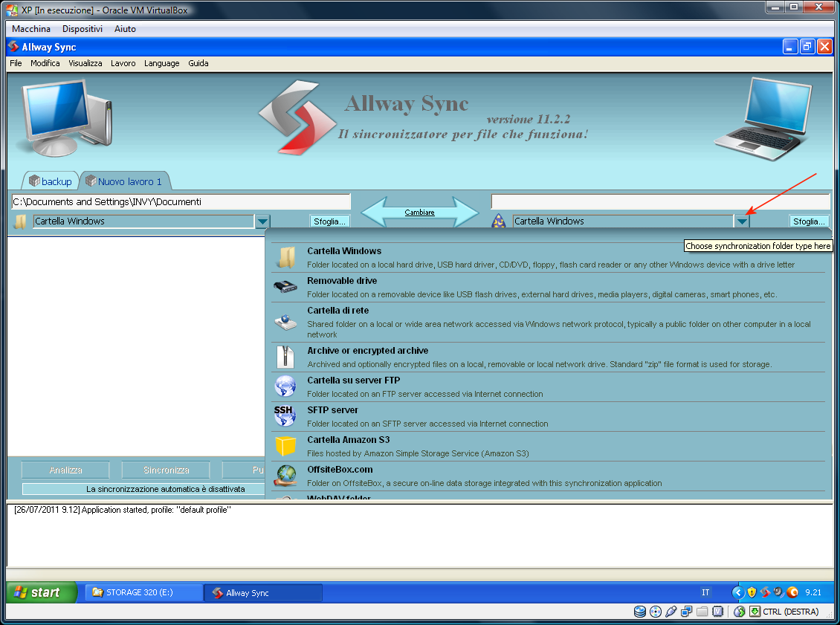Click the automatic synchronization status bar
840x625 pixels.
[x=143, y=489]
